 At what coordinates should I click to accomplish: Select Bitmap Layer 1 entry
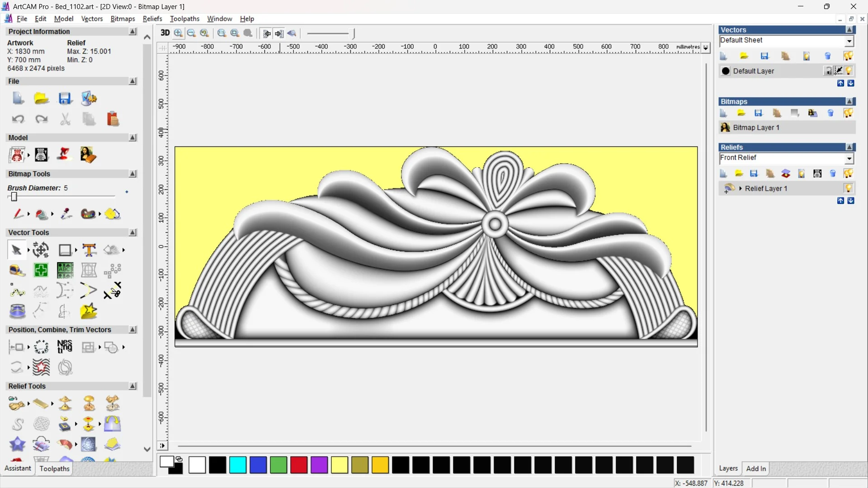click(x=756, y=127)
